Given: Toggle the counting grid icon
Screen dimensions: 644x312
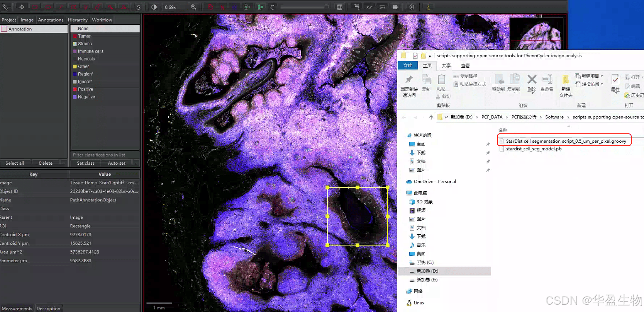Looking at the screenshot, I should coord(395,7).
